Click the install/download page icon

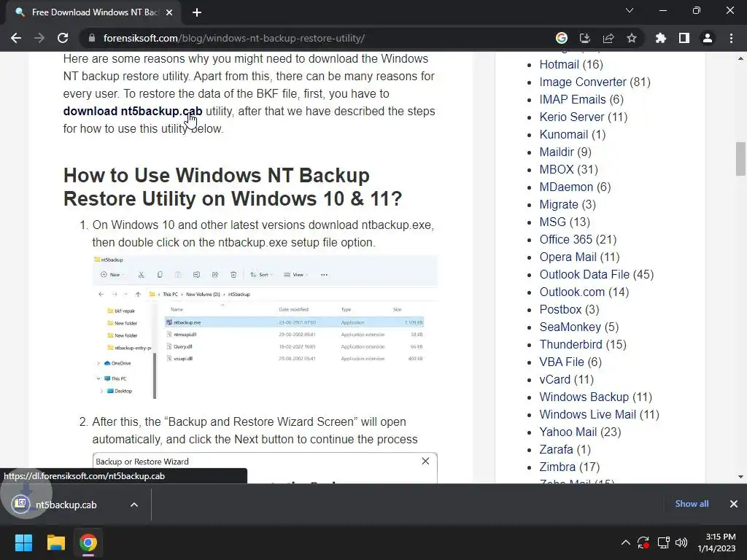(x=584, y=38)
